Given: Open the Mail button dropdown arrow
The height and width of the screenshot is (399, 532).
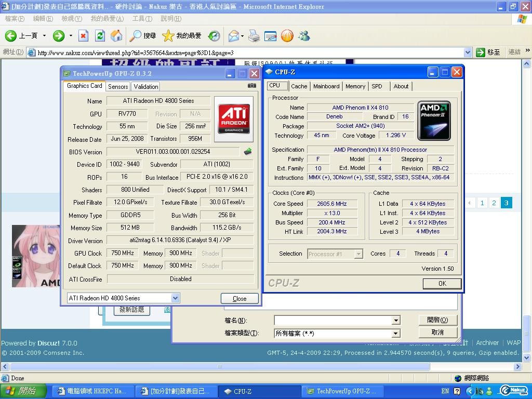Looking at the screenshot, I should 242,36.
